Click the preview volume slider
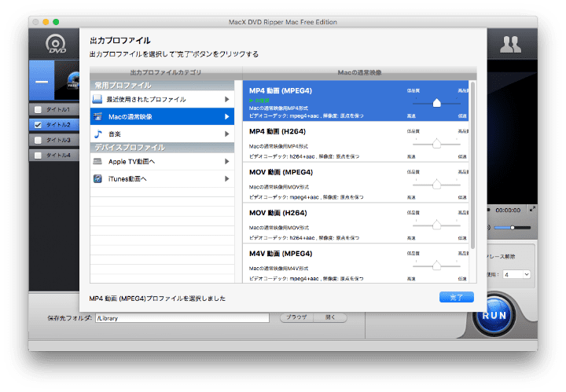The width and height of the screenshot is (566, 392). [x=513, y=228]
